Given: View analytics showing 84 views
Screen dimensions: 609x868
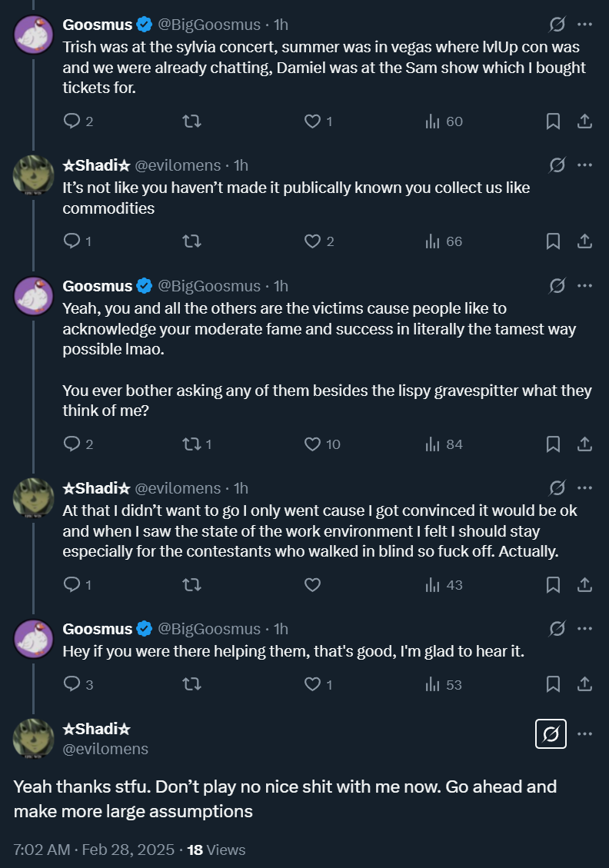Looking at the screenshot, I should point(444,444).
